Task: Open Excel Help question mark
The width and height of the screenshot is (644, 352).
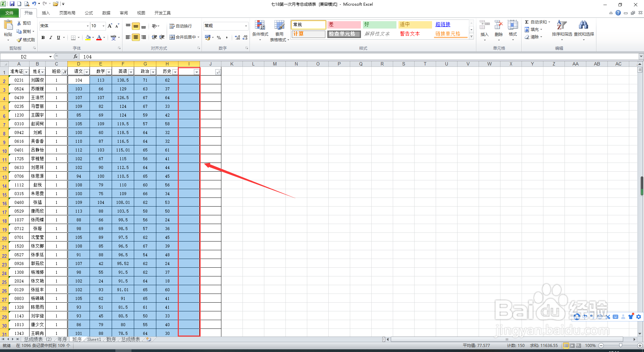Action: [618, 13]
